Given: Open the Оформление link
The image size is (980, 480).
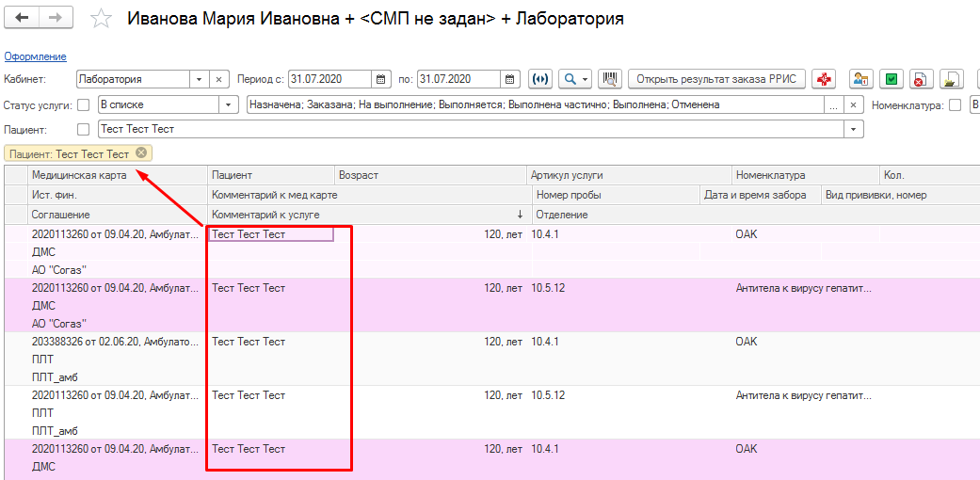Looking at the screenshot, I should click(35, 56).
